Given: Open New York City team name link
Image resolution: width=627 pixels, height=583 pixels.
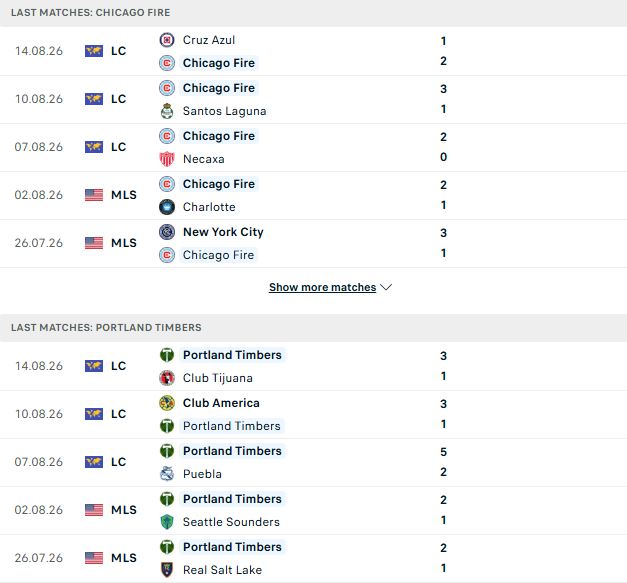Looking at the screenshot, I should pyautogui.click(x=223, y=232).
